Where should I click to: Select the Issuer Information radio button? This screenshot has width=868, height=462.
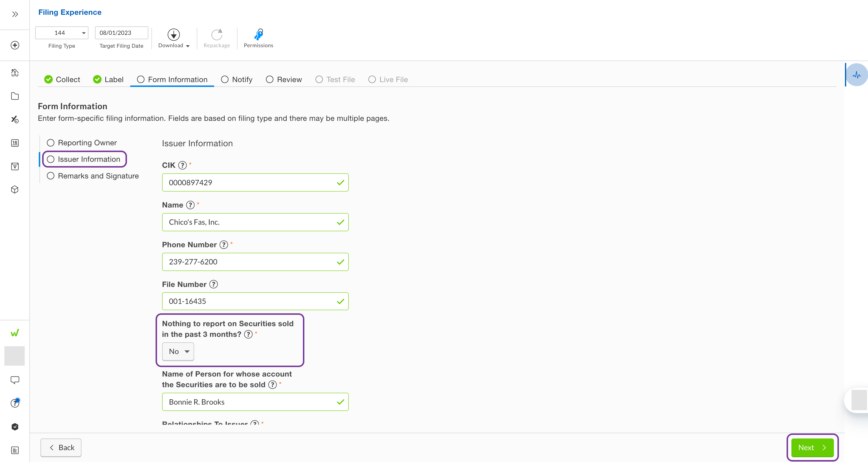click(51, 159)
